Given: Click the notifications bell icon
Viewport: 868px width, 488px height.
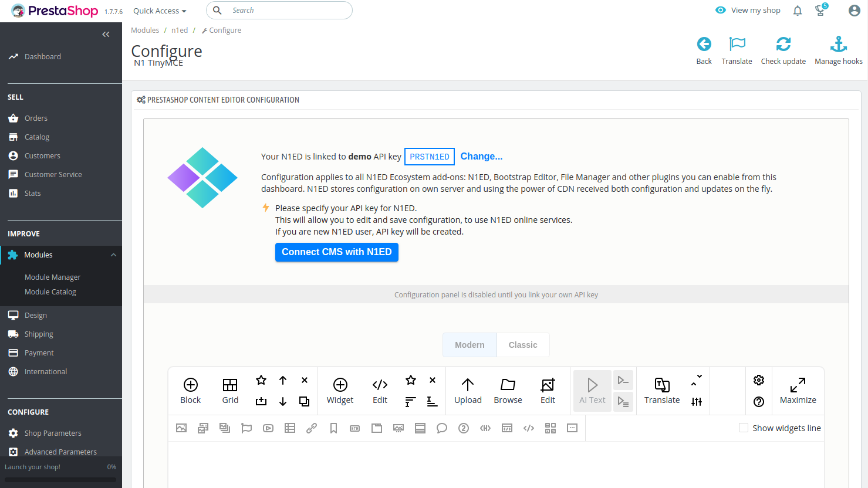Looking at the screenshot, I should pos(798,11).
